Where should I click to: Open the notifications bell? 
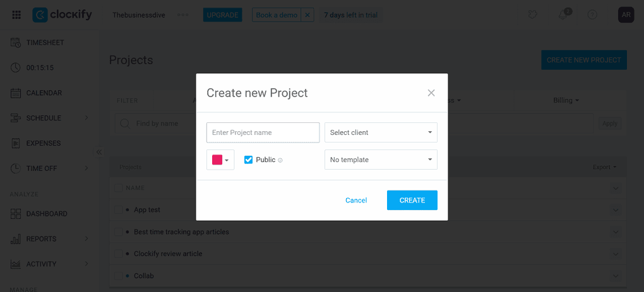pyautogui.click(x=563, y=15)
